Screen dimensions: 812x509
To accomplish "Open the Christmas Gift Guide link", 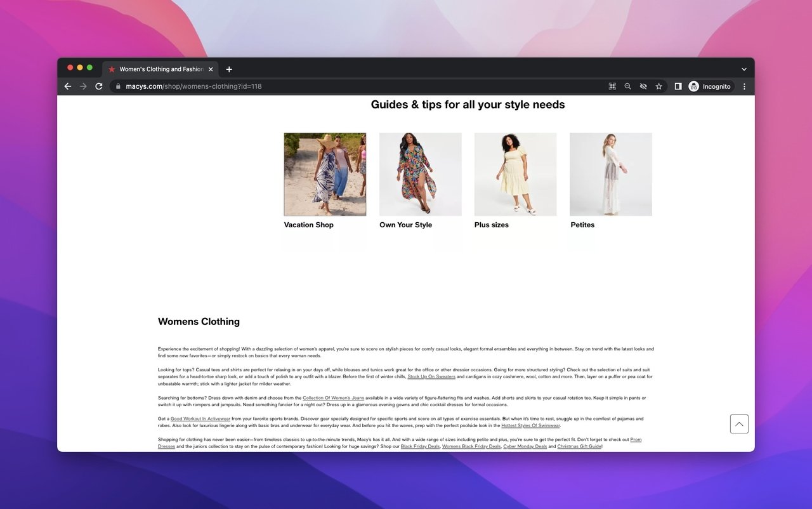I will (x=579, y=447).
